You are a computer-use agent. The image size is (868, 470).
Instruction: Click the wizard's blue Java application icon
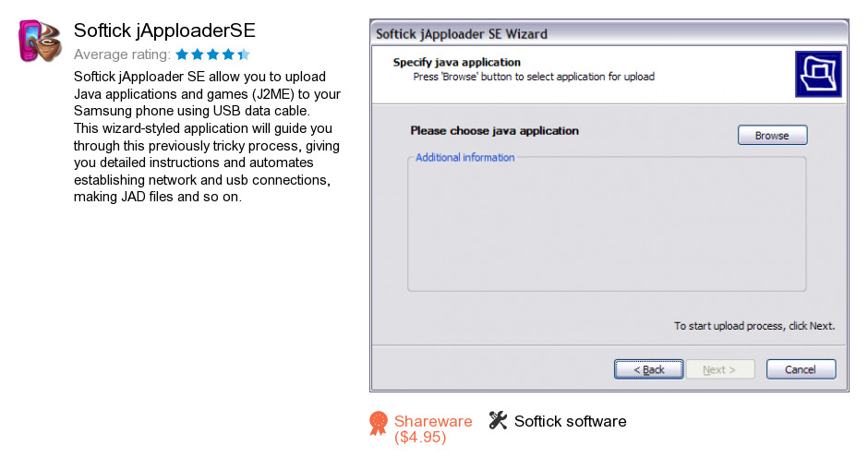click(x=818, y=74)
